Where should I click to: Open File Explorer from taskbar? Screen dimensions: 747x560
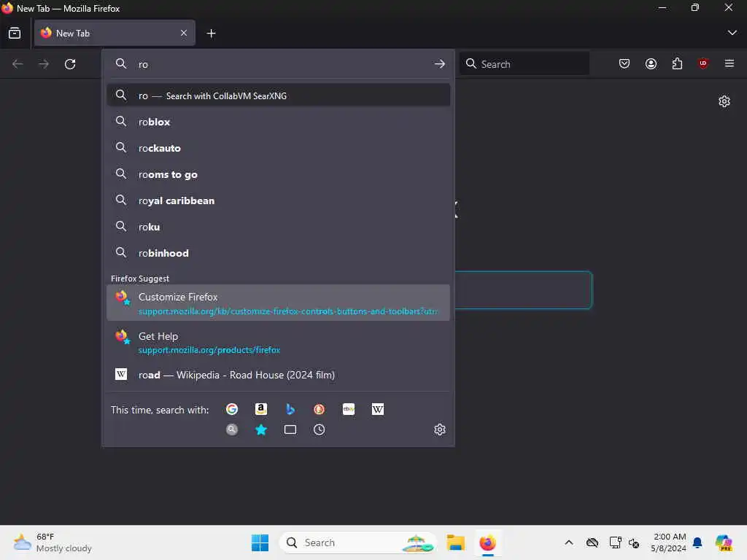point(455,542)
